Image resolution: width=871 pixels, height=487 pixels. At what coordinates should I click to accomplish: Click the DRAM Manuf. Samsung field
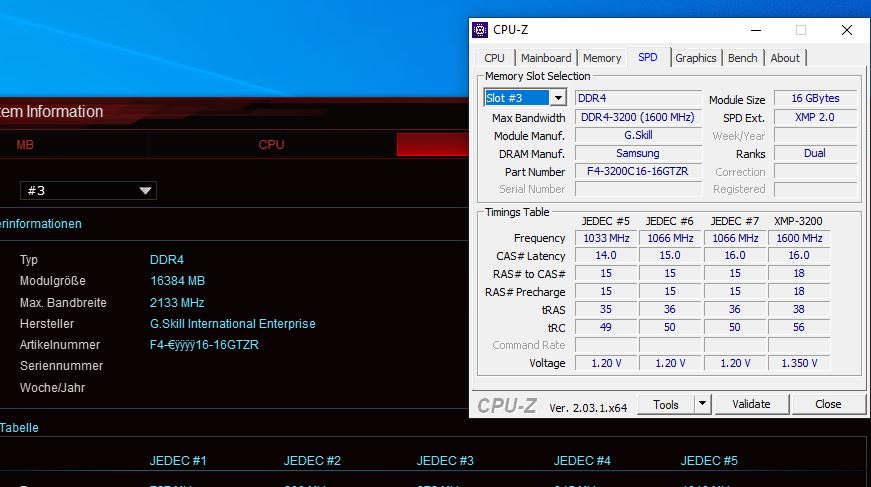point(638,153)
